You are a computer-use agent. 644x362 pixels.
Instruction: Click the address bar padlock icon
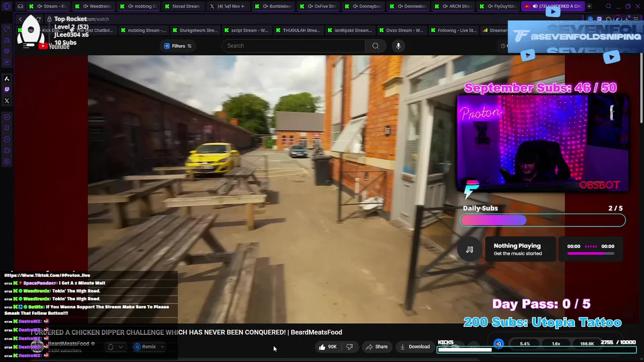click(49, 19)
